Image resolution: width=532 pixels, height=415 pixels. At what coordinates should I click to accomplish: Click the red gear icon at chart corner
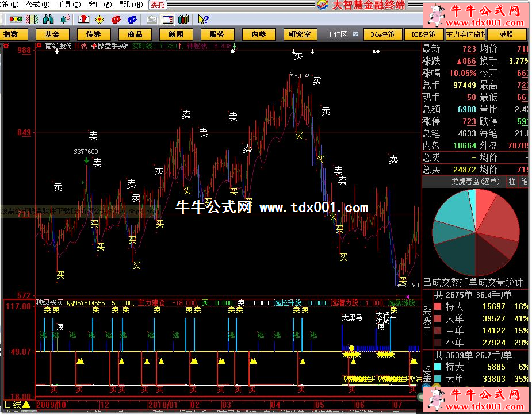click(x=6, y=45)
